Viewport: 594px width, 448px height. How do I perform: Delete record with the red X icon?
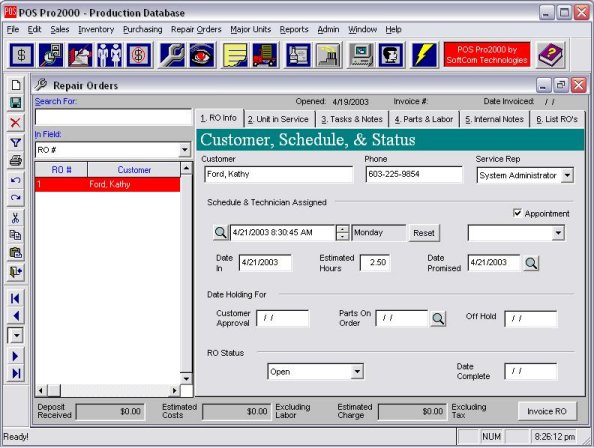16,122
